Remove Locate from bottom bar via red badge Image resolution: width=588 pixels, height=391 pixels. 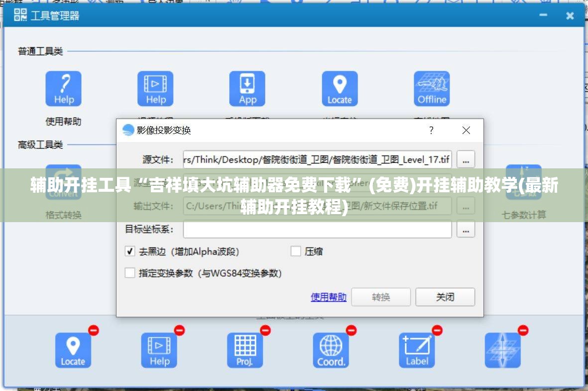point(94,330)
